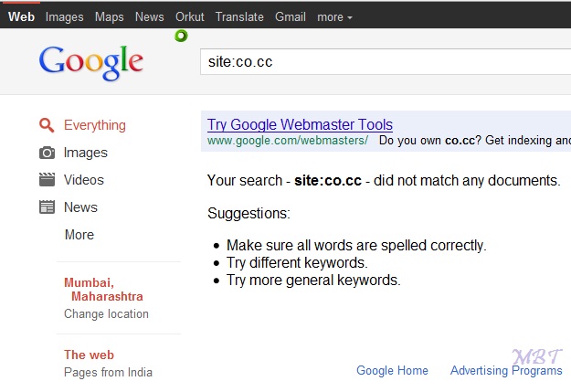Select 'The web' search scope
571x392 pixels.
pos(89,355)
